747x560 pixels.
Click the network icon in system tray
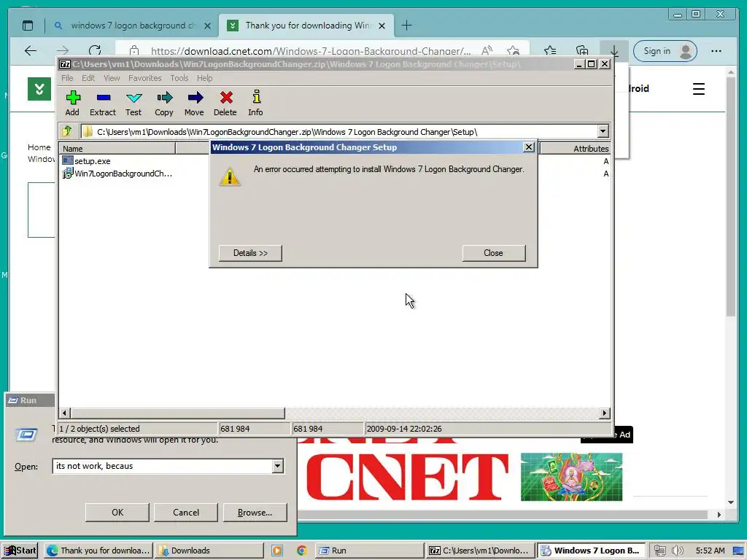click(x=659, y=551)
